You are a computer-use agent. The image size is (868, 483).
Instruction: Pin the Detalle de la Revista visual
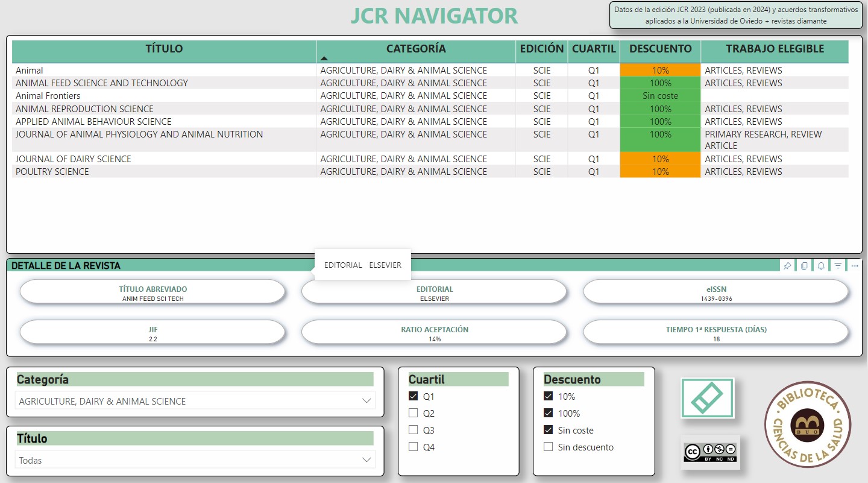click(787, 266)
